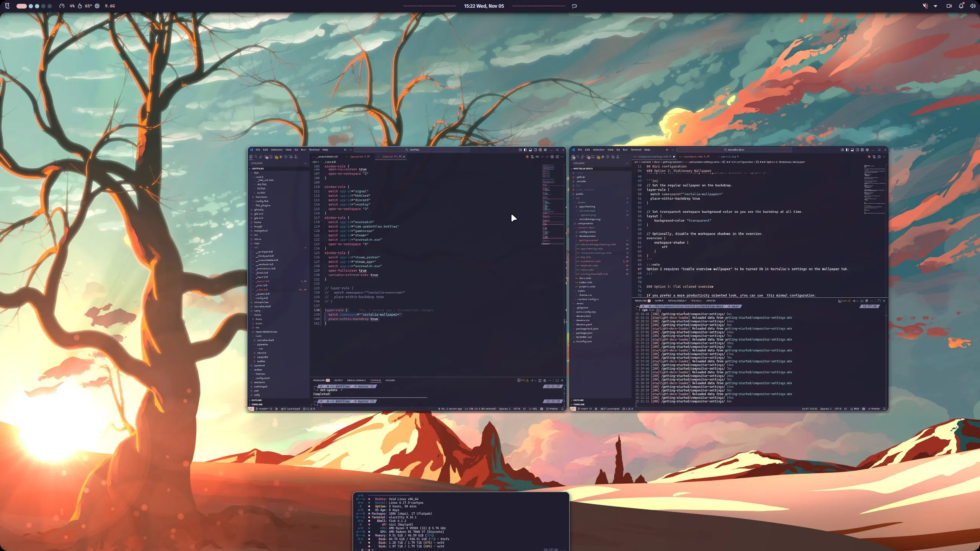Maximize terminal panel in dotfiles window
This screenshot has height=551, width=980.
click(x=557, y=380)
